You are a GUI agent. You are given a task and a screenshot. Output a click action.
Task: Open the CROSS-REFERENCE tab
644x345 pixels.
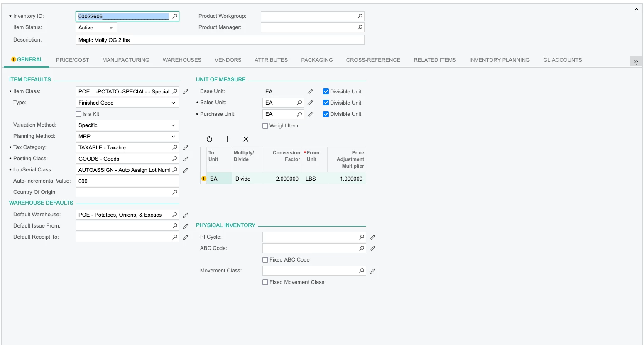click(x=373, y=60)
